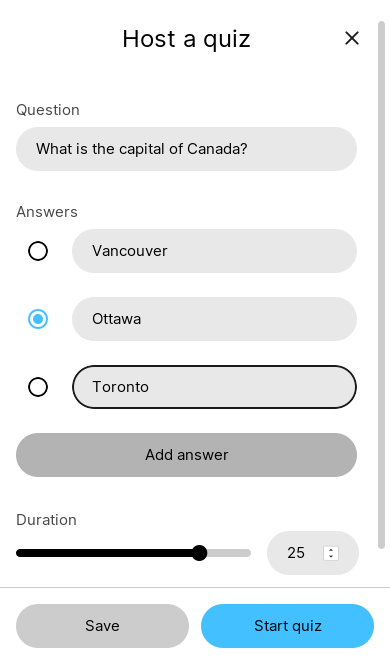Viewport: 390px width, 664px height.
Task: Select the Ottawa radio button
Action: click(38, 319)
